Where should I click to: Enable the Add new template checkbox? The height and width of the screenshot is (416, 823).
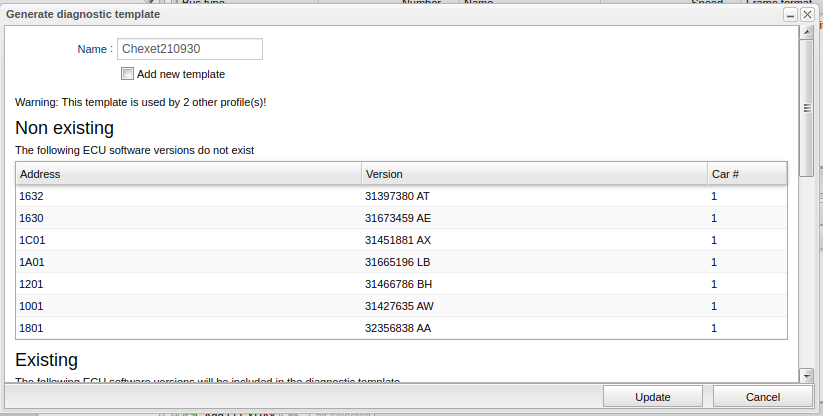[127, 74]
